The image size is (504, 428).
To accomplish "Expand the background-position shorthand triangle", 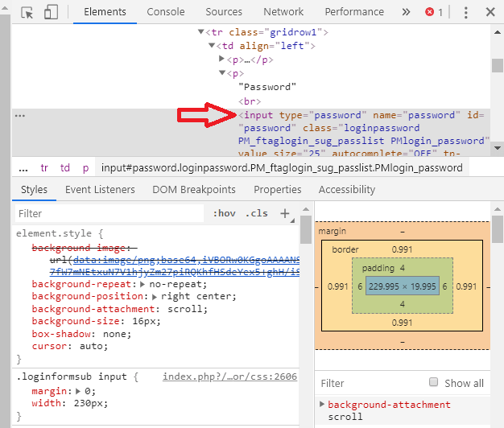I will pyautogui.click(x=155, y=297).
